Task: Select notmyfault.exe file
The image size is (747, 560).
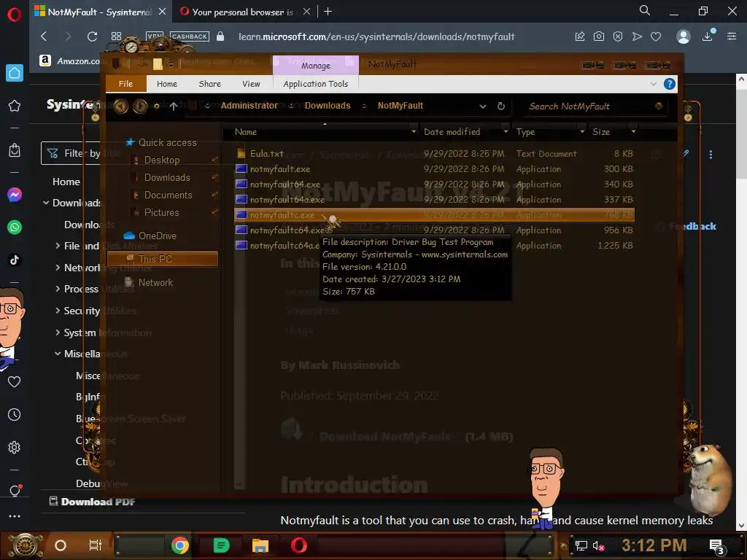Action: pos(435,168)
